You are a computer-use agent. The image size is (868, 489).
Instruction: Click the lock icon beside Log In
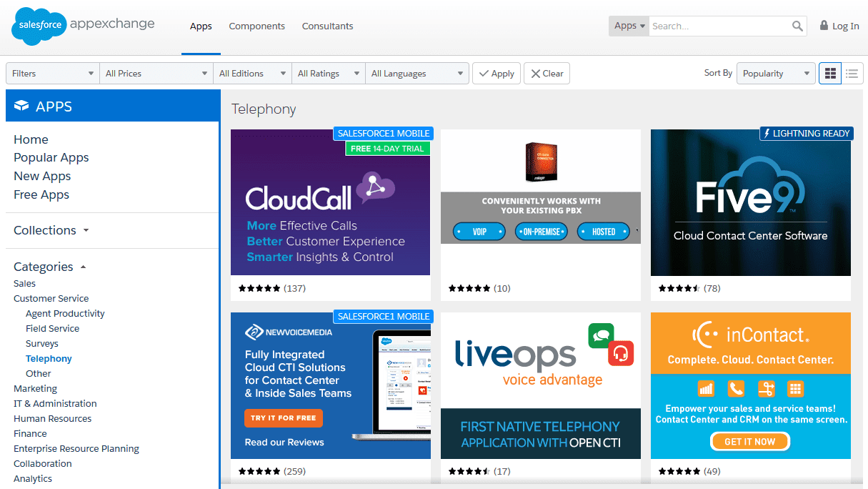[824, 26]
